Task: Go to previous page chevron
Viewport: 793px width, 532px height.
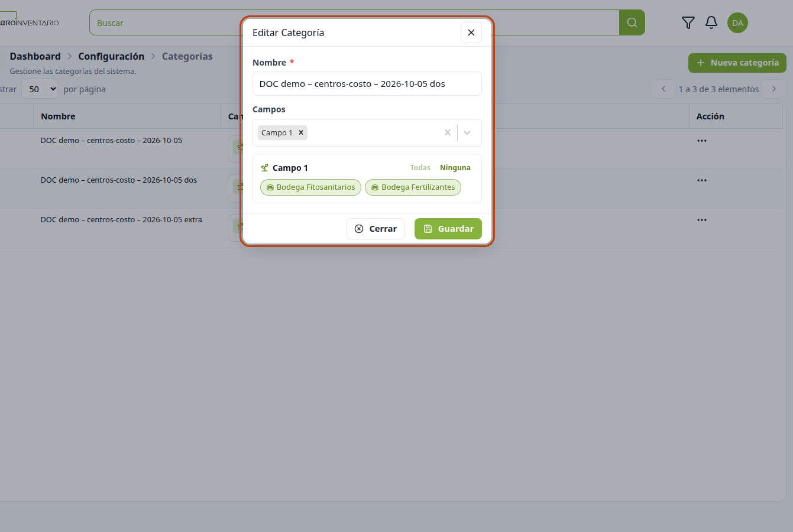Action: pos(663,89)
